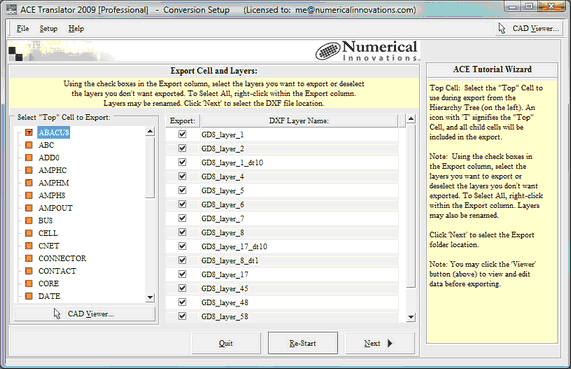Image resolution: width=571 pixels, height=369 pixels.
Task: Click the orange icon beside AMPHM cell
Action: tap(29, 183)
